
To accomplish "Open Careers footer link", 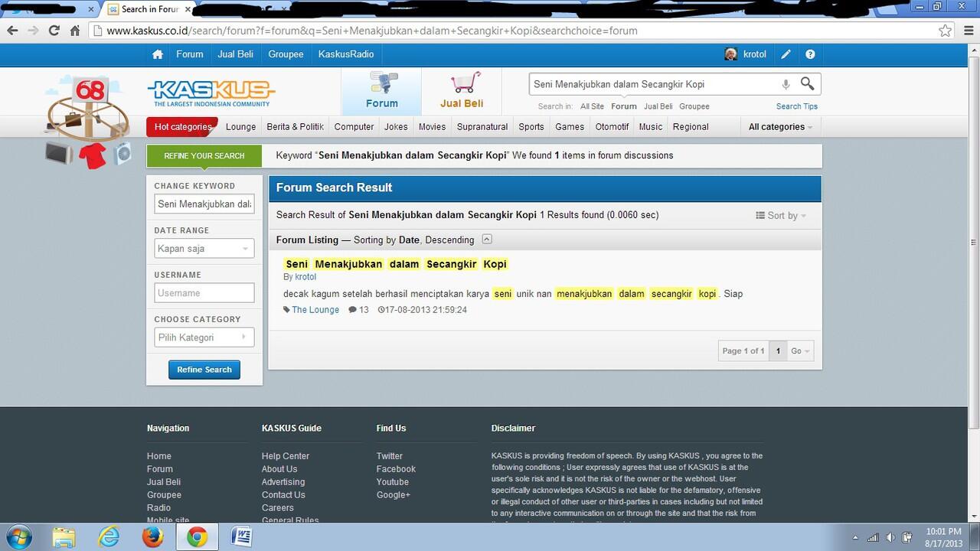I will [278, 508].
